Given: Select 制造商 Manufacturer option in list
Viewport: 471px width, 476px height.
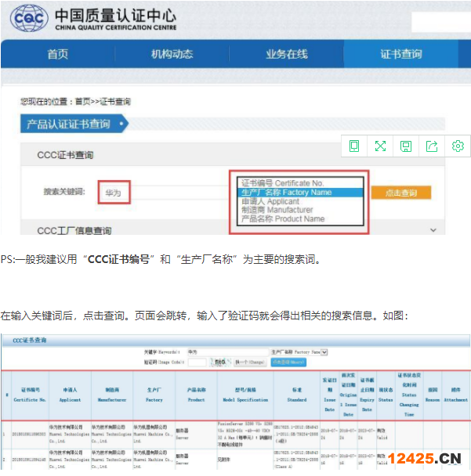Looking at the screenshot, I should 300,210.
